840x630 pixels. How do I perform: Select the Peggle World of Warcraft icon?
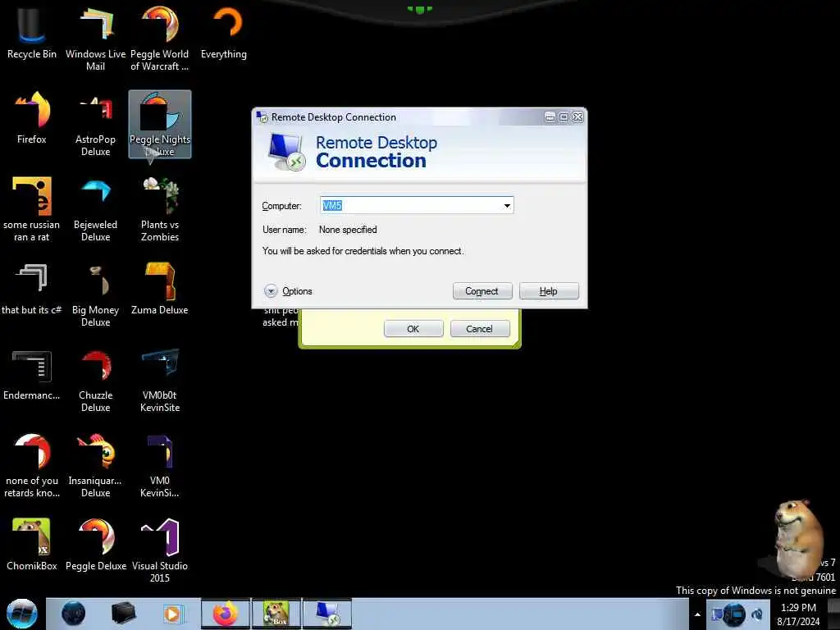tap(160, 38)
